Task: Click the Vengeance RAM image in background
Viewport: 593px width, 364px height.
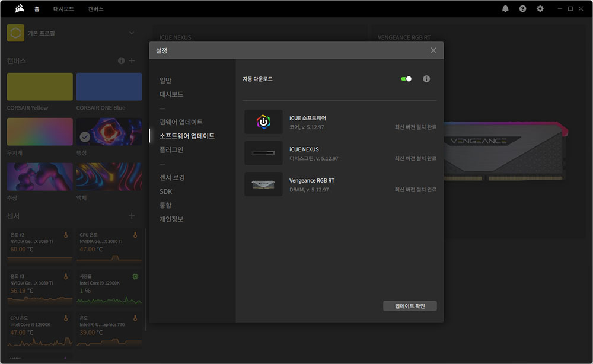Action: pyautogui.click(x=506, y=151)
